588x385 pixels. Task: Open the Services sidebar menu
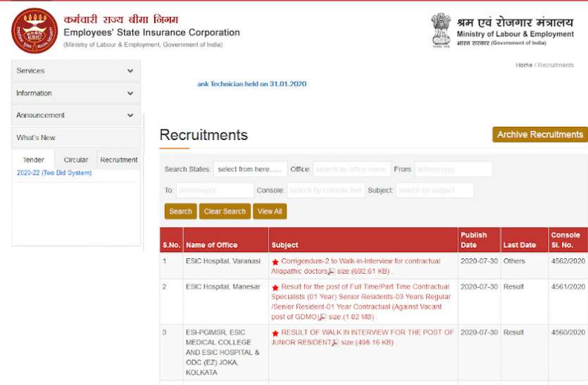pyautogui.click(x=76, y=71)
